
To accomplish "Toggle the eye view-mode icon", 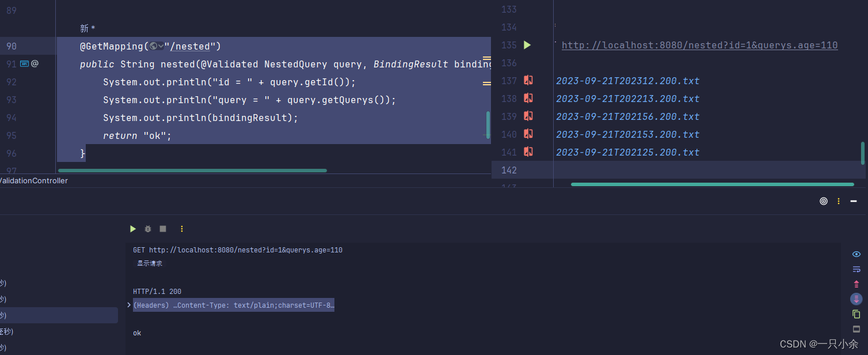I will [x=856, y=254].
